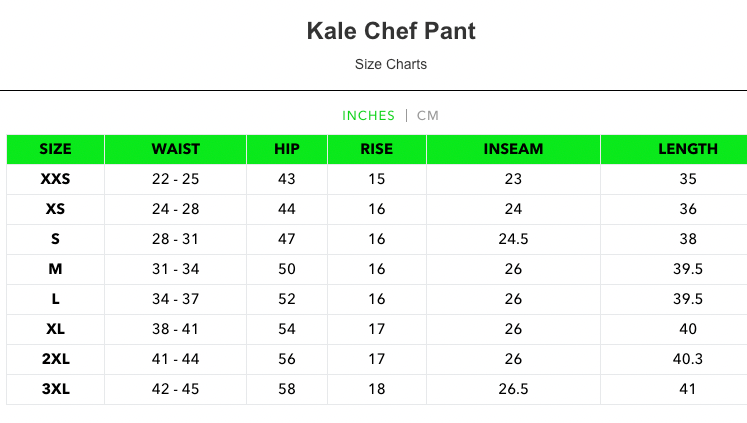Click the Kale Chef Pant title
The image size is (747, 423).
(391, 31)
